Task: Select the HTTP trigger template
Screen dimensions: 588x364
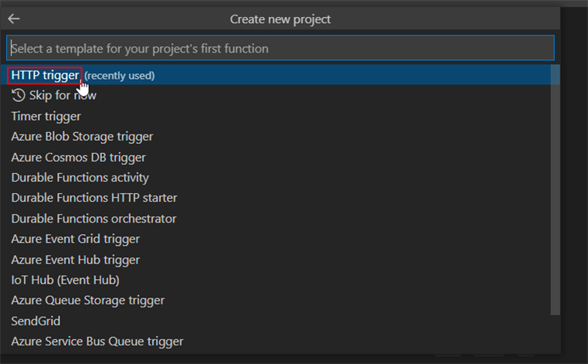Action: (45, 75)
